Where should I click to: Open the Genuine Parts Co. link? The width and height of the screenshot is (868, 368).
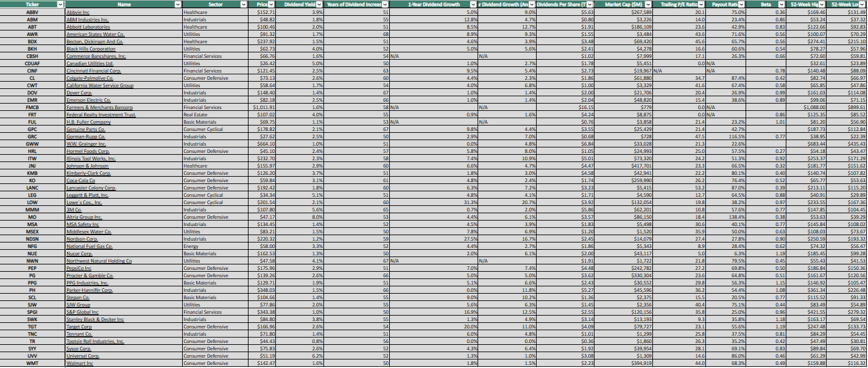tap(86, 129)
